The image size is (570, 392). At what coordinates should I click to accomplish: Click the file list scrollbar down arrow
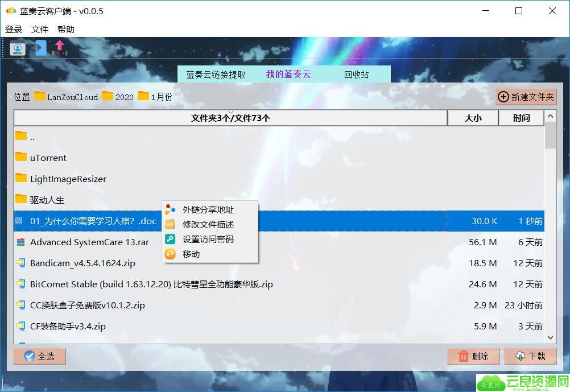click(x=550, y=337)
